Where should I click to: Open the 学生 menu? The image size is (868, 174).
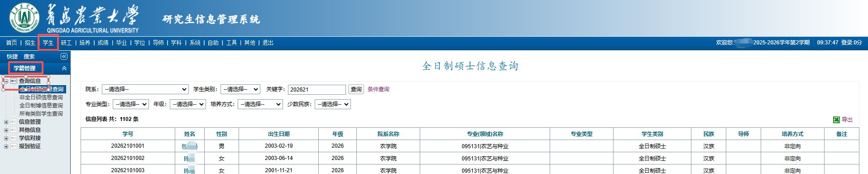click(x=48, y=43)
